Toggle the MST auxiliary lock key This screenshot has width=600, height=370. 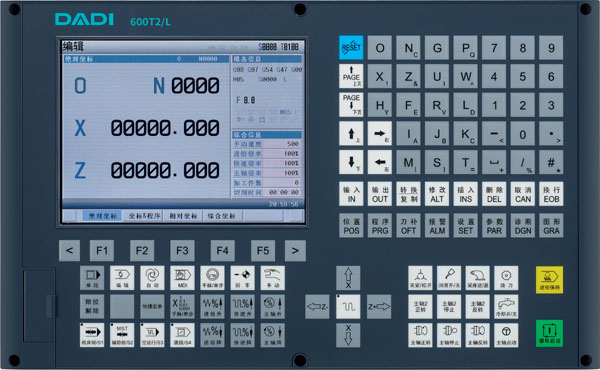[122, 335]
